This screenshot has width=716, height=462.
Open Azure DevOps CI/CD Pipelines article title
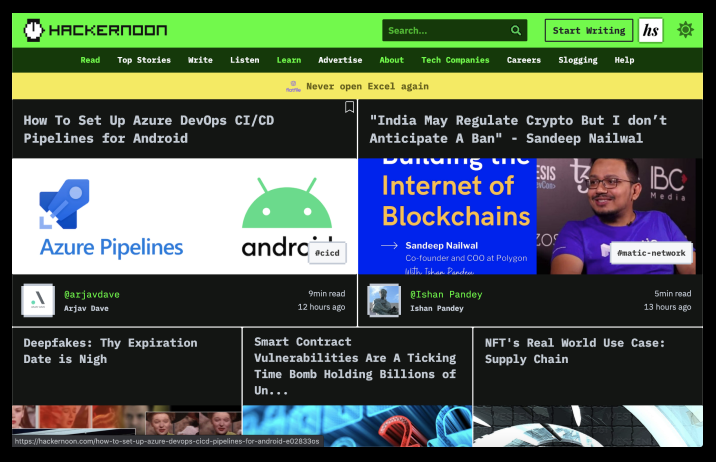149,129
